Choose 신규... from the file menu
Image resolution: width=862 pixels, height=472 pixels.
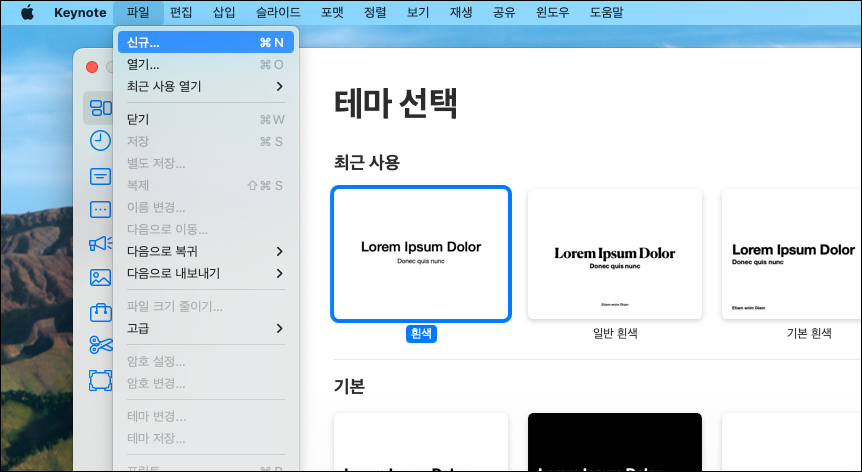pyautogui.click(x=206, y=42)
